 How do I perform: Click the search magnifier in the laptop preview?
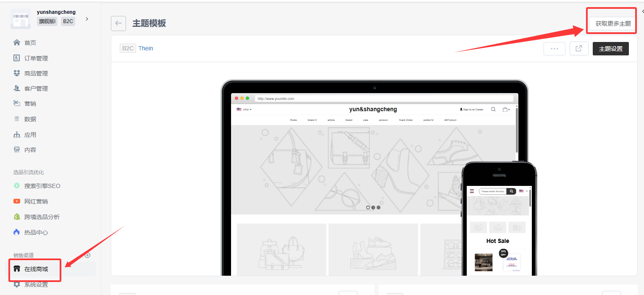click(493, 110)
